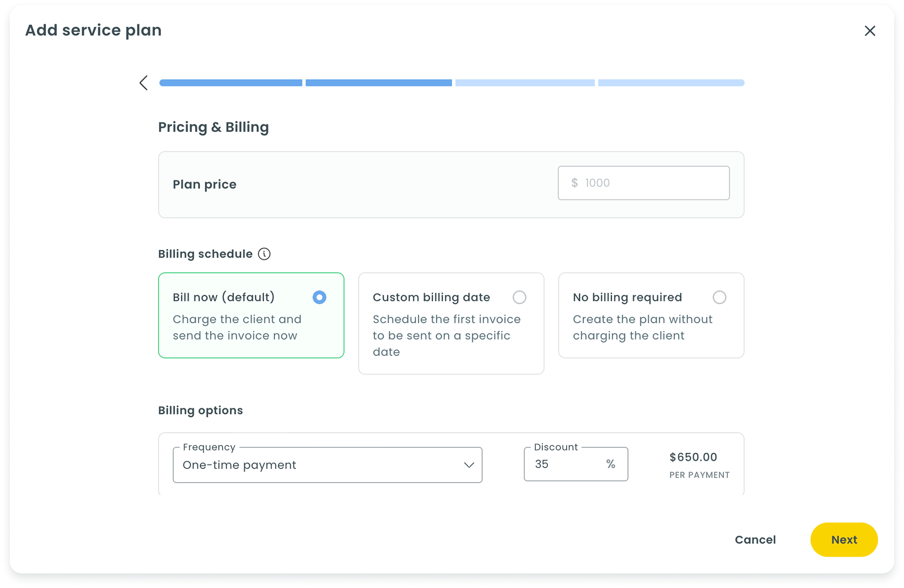Select the Bill now (default) radio button
Screen dimensions: 904x588
[319, 297]
